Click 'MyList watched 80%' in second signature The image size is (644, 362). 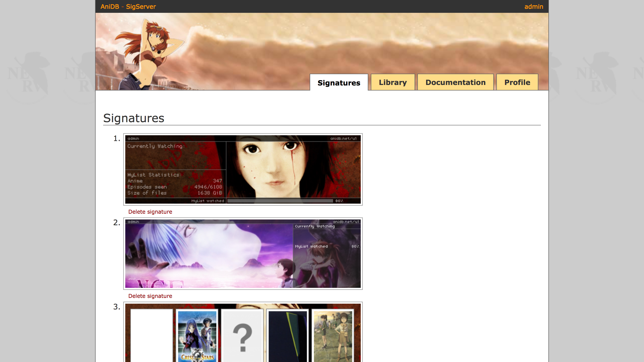(x=327, y=246)
